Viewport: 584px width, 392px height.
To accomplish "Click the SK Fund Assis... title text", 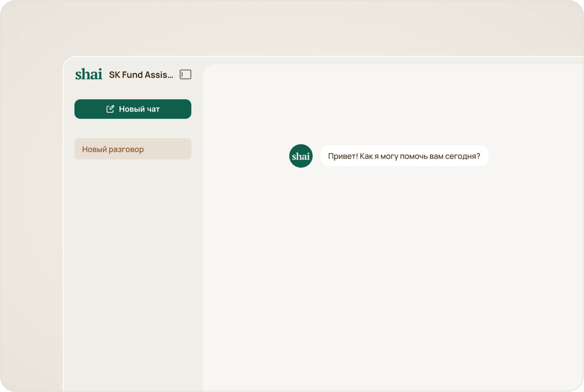I will (x=141, y=75).
